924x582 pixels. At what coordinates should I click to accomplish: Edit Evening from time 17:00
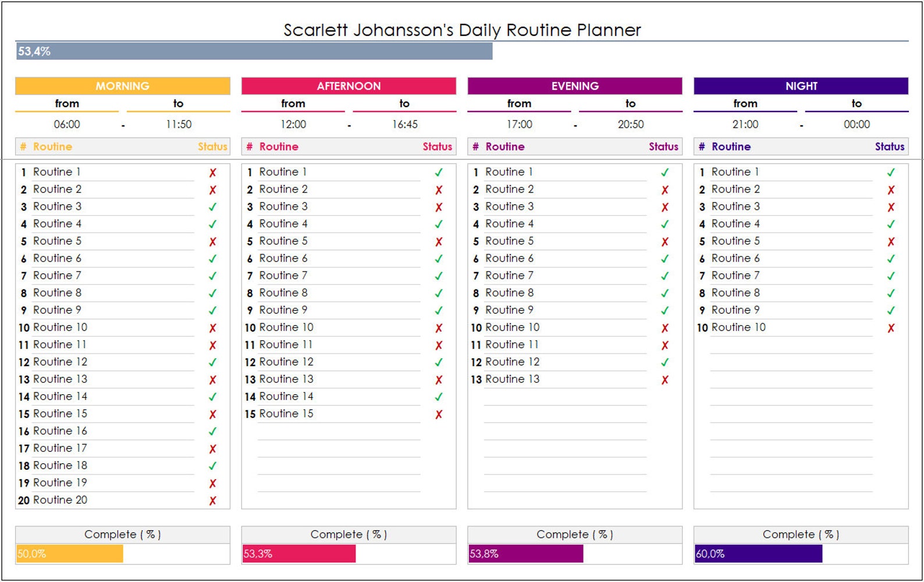[x=520, y=124]
